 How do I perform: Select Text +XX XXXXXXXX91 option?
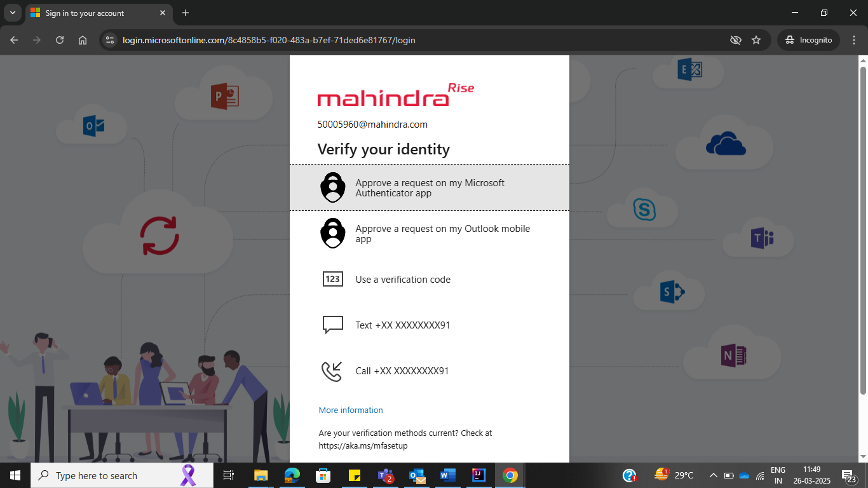click(x=430, y=325)
